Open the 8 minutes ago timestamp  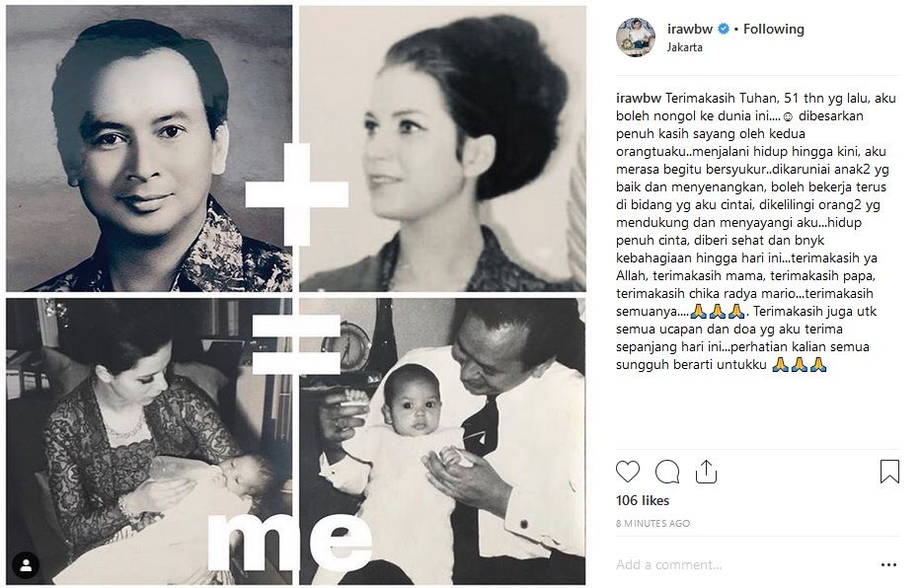(652, 523)
